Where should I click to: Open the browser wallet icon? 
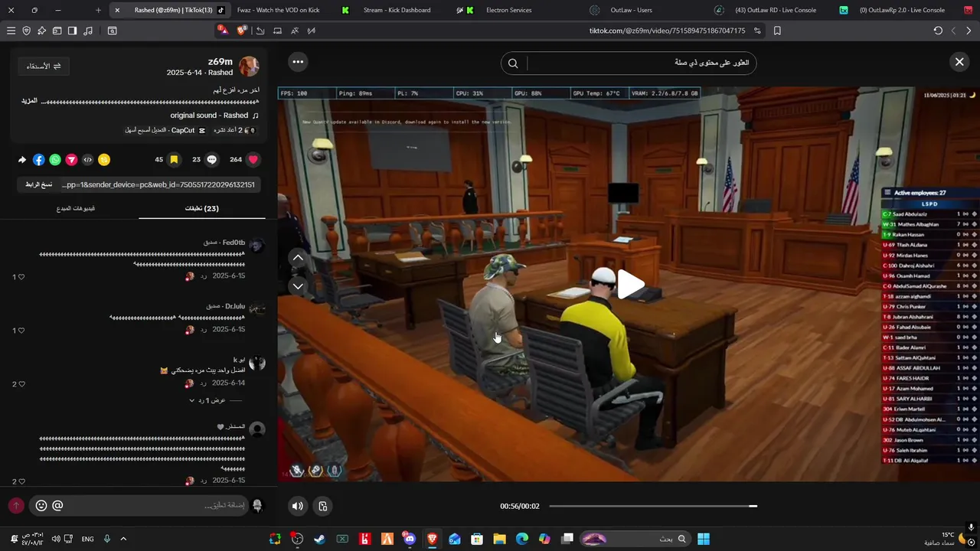click(x=57, y=31)
